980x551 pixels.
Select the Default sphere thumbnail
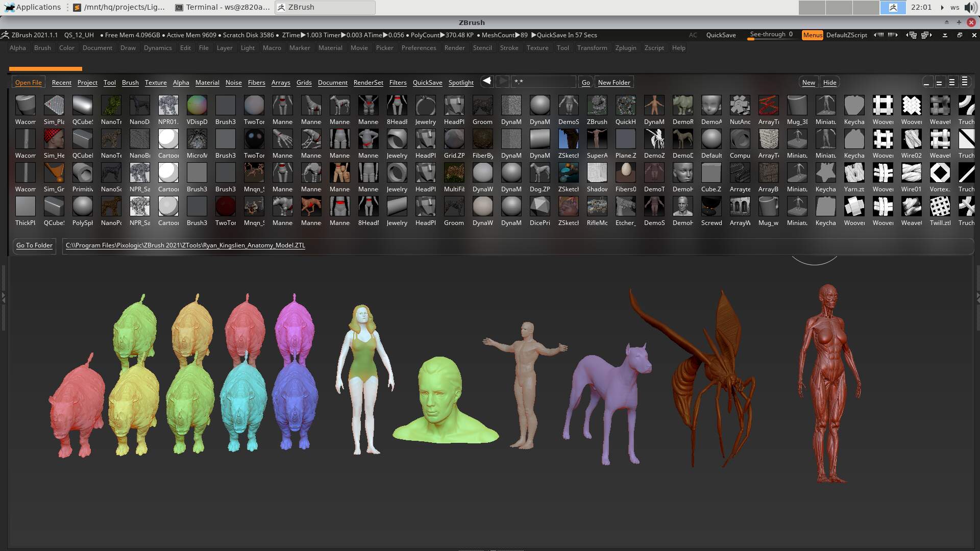pyautogui.click(x=711, y=139)
